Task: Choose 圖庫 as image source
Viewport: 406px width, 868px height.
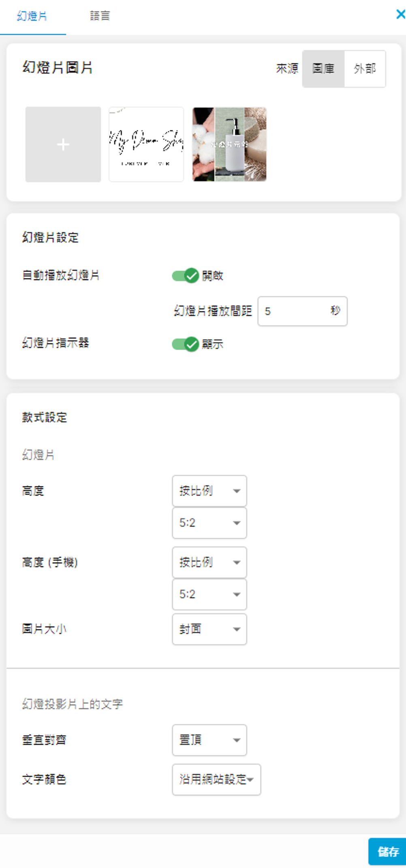Action: point(323,69)
